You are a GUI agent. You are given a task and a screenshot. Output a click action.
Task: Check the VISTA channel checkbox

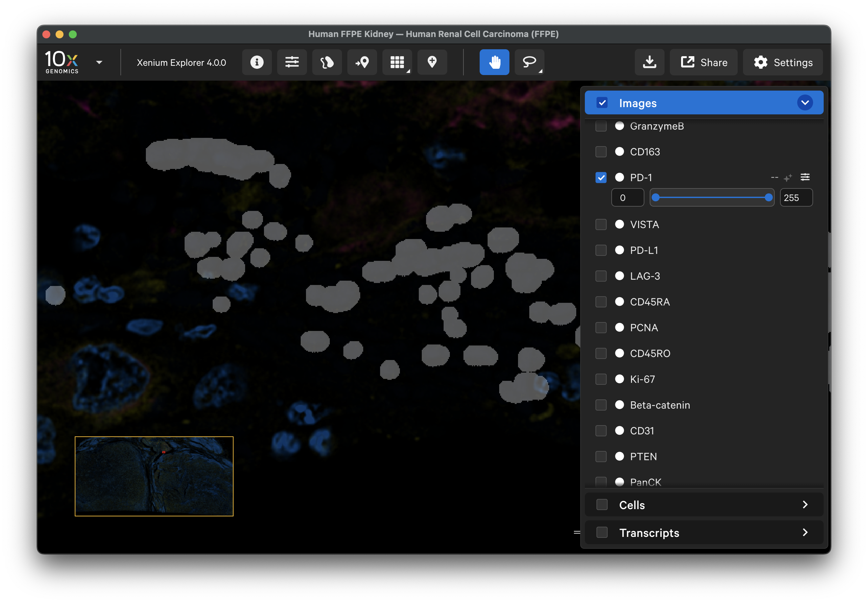601,224
